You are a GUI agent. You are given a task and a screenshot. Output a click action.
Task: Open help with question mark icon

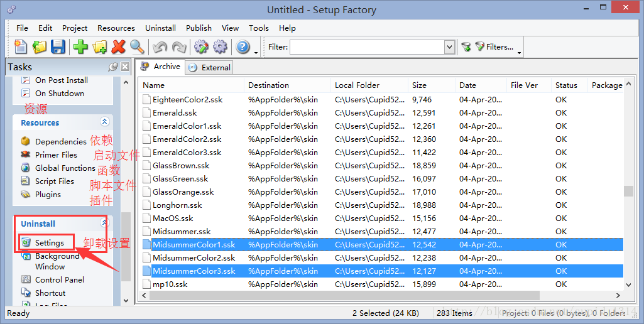click(x=243, y=47)
